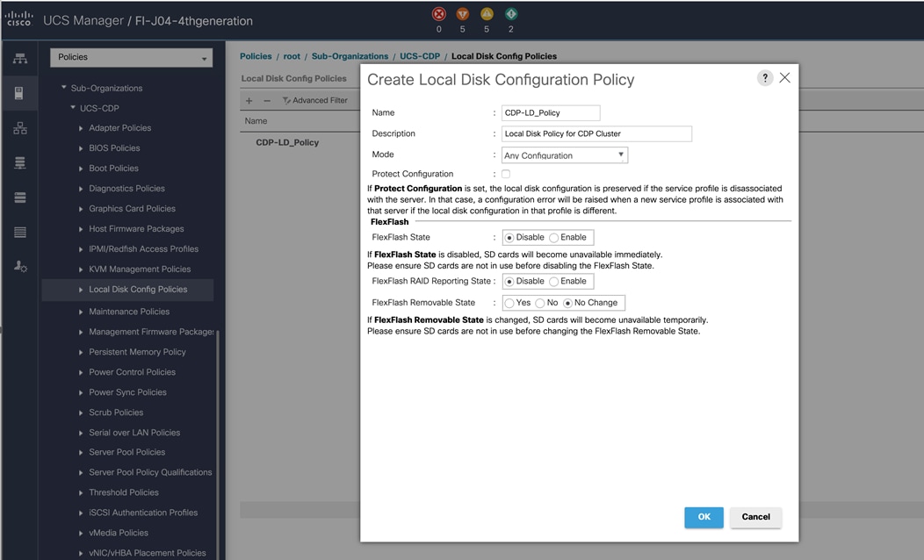Viewport: 924px width, 560px height.
Task: Click the warnings green icon
Action: point(511,14)
